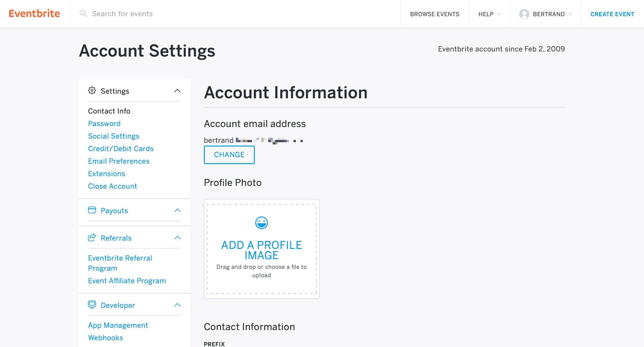The height and width of the screenshot is (347, 644).
Task: Click the smiley face upload icon
Action: click(262, 223)
